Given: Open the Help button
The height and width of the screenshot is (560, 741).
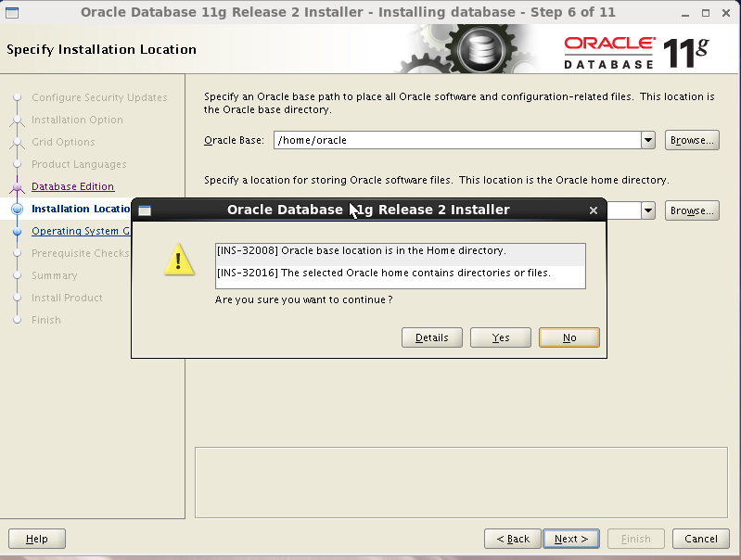Looking at the screenshot, I should 37,539.
